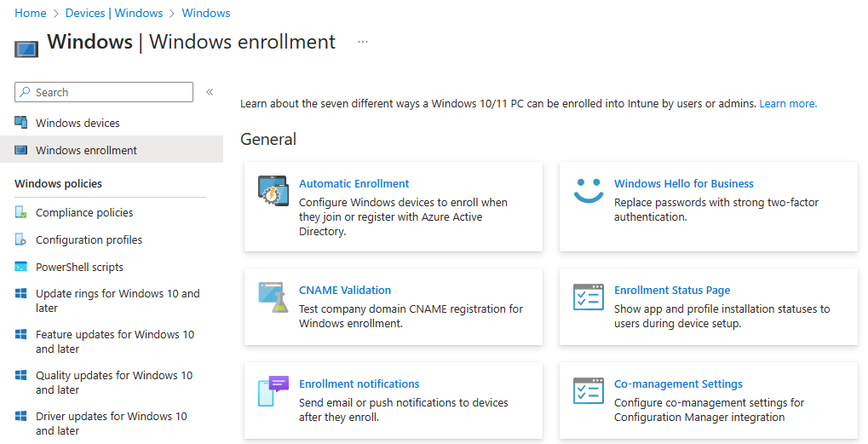Image resolution: width=868 pixels, height=444 pixels.
Task: Click the Enrollment Status Page checklist icon
Action: pos(588,297)
